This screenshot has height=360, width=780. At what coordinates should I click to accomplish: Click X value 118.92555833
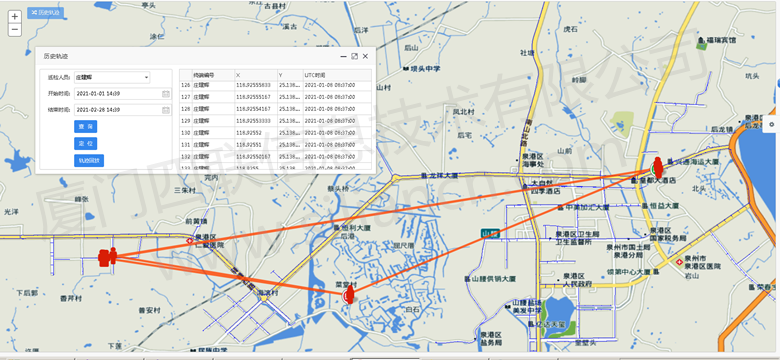(x=253, y=85)
